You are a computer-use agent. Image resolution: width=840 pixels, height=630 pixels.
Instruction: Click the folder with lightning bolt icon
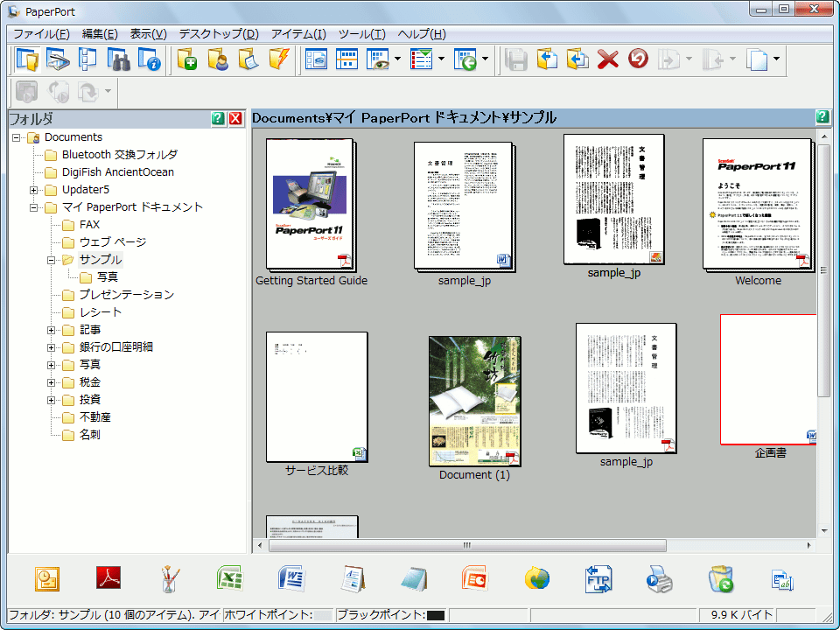[279, 59]
